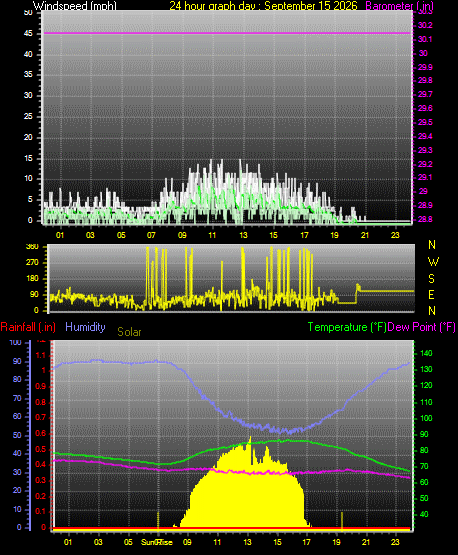Click the "100" value on the blue humidity axis
Screen dimensions: 458x555
16,342
